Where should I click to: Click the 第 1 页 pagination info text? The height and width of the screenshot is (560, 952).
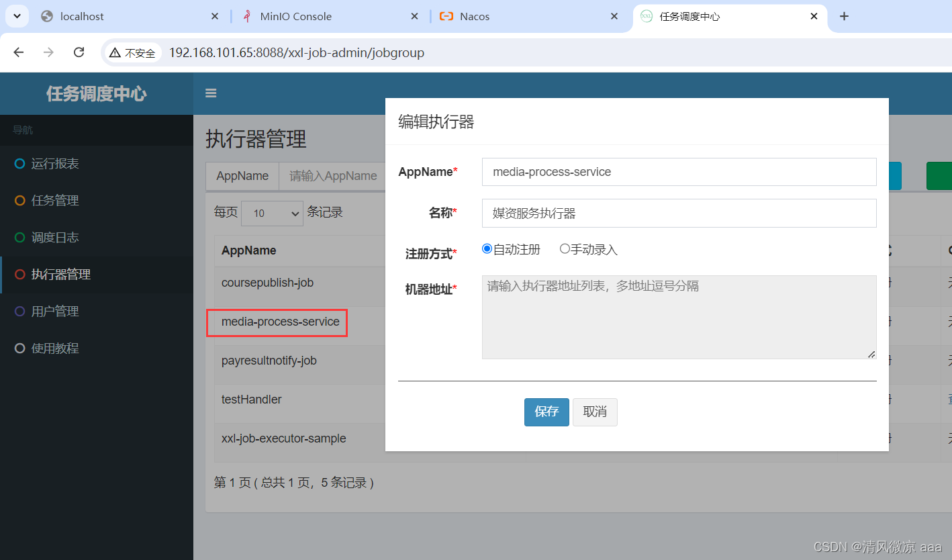coord(293,483)
